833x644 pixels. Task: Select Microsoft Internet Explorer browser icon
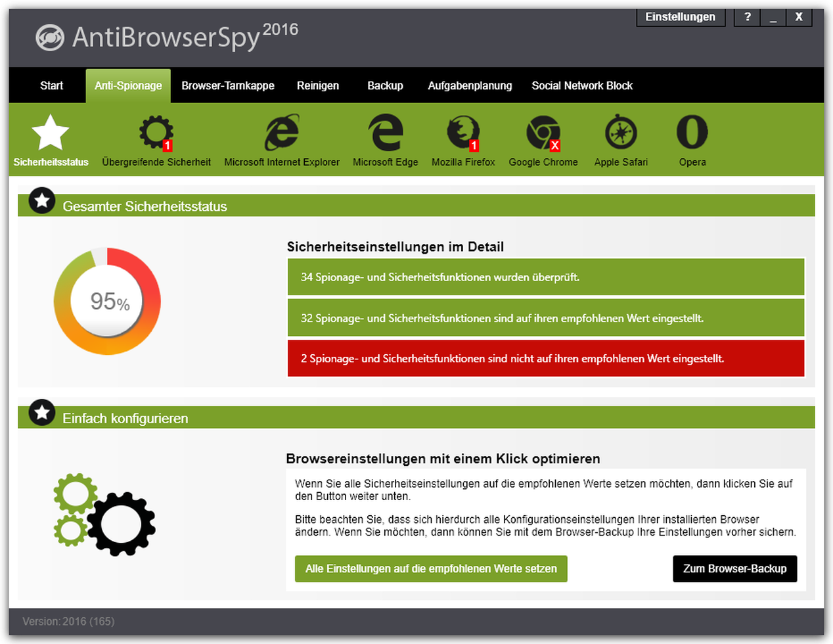(282, 133)
